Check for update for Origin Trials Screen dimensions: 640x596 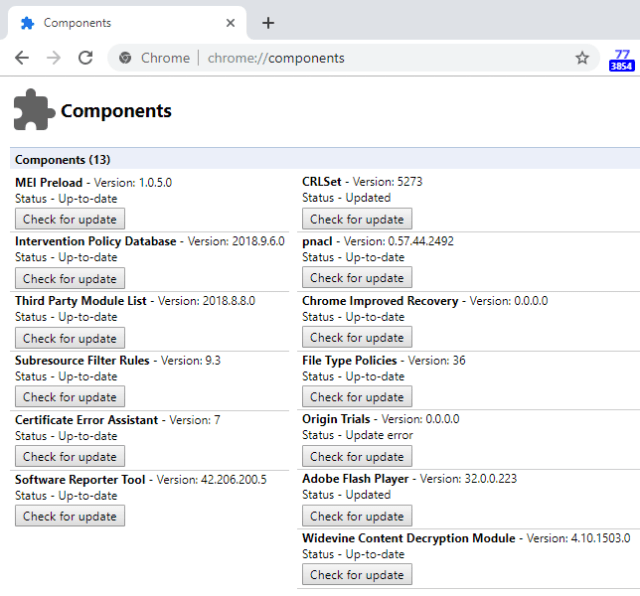pos(357,456)
